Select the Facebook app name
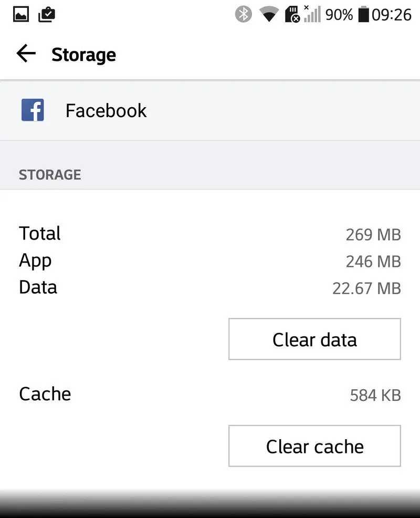This screenshot has width=420, height=518. 106,111
